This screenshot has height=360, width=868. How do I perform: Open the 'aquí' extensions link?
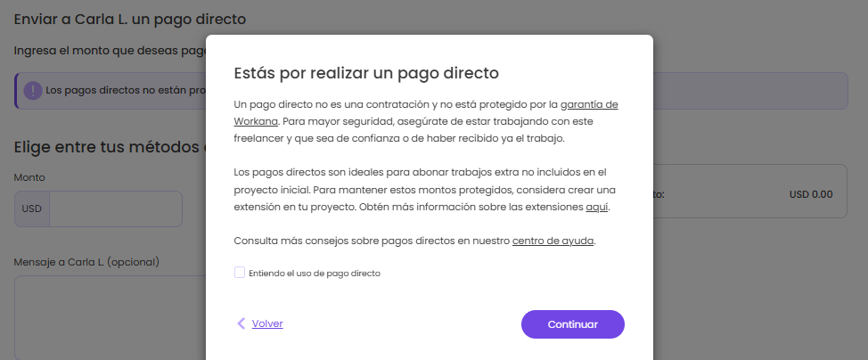click(597, 207)
